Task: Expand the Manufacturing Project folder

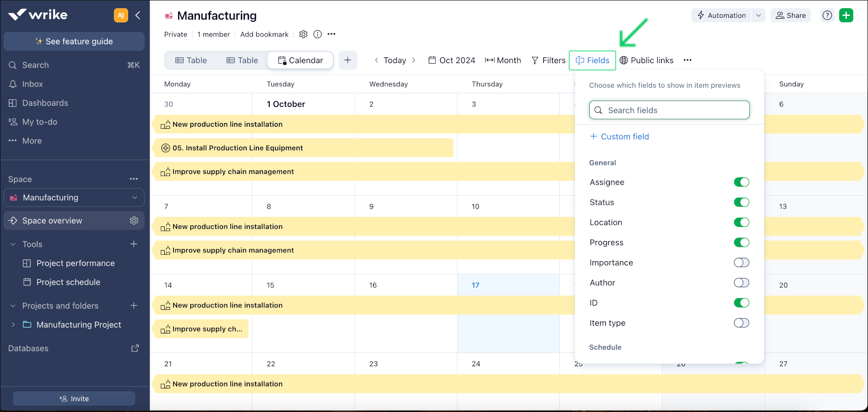Action: click(x=13, y=325)
